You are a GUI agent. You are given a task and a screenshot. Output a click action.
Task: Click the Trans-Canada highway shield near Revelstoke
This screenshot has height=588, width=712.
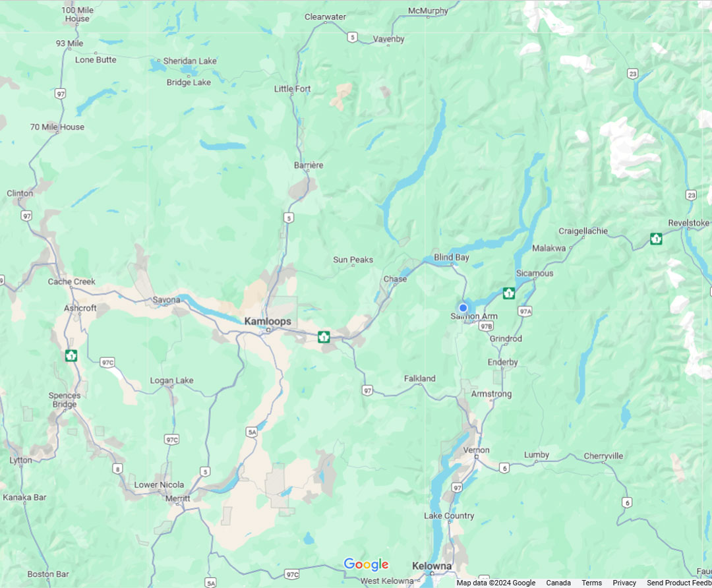656,239
